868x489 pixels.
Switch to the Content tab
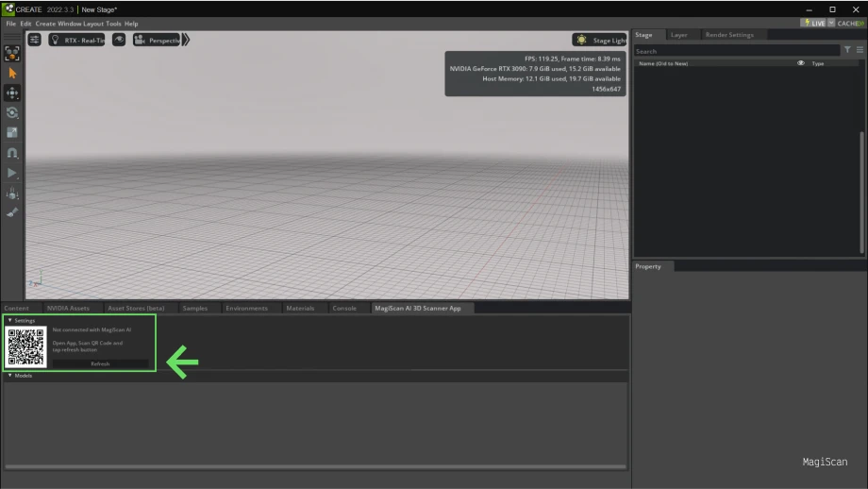point(17,309)
